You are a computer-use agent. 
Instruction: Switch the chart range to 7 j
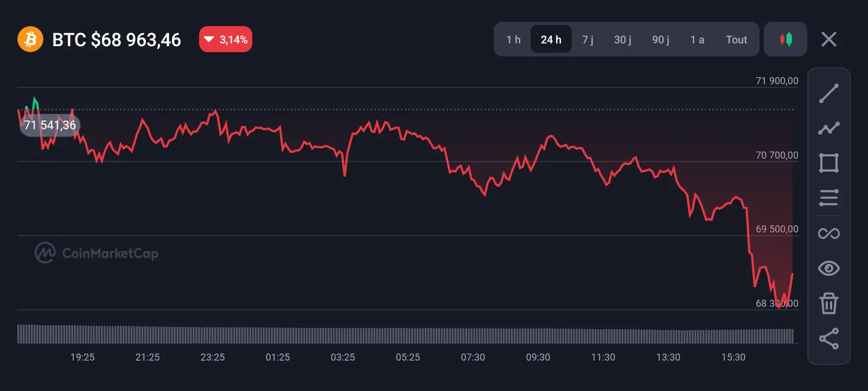click(x=588, y=40)
